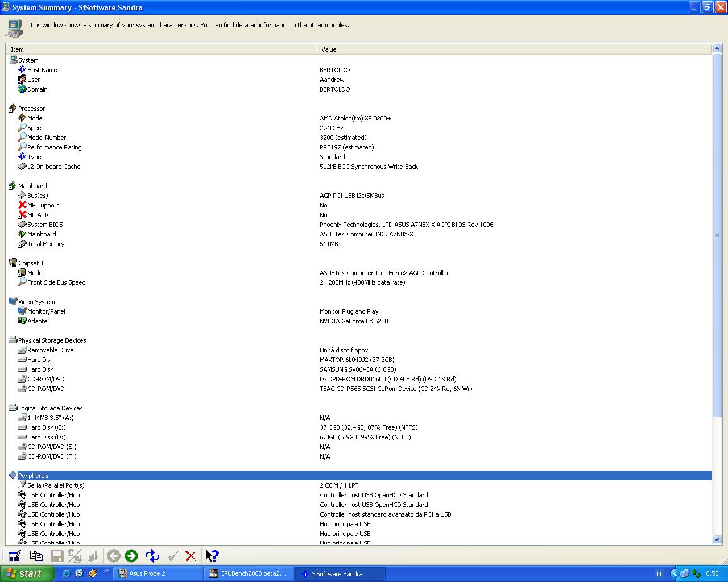The height and width of the screenshot is (582, 728).
Task: Click the user name value Aandrew
Action: coord(332,80)
